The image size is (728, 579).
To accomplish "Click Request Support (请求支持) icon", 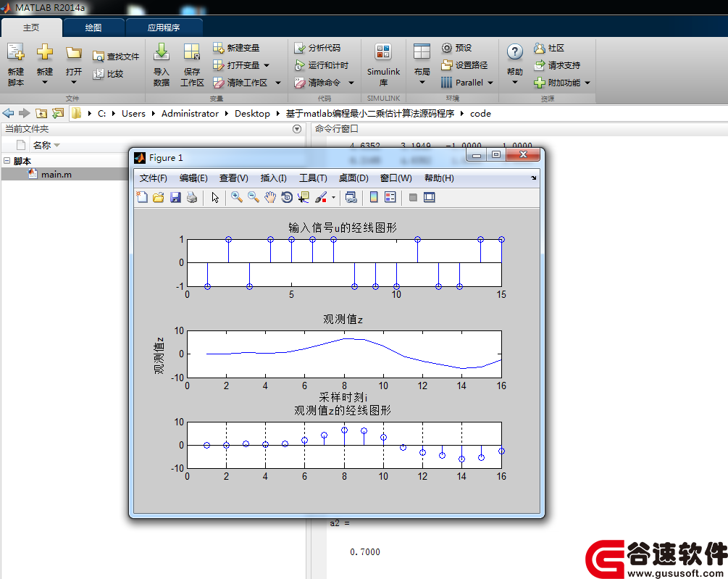I will (539, 65).
